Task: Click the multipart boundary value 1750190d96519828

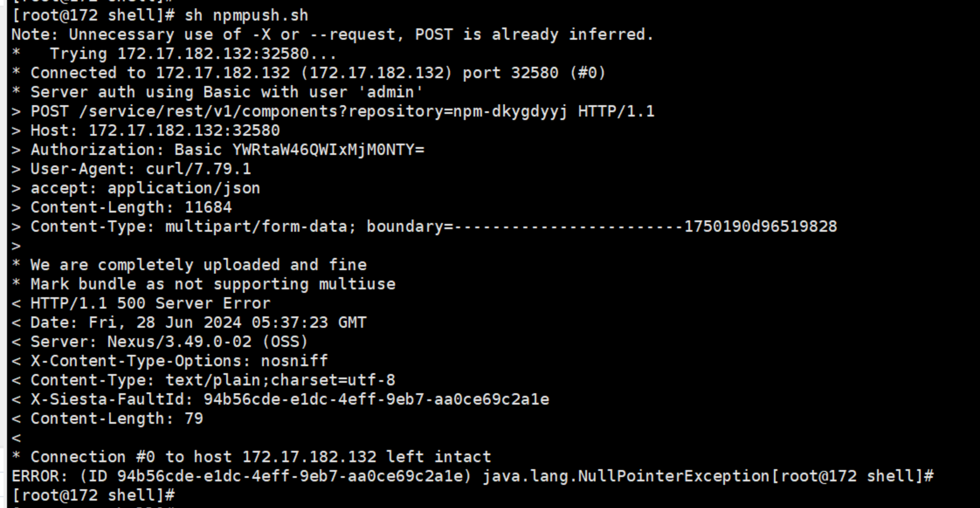Action: coord(760,227)
